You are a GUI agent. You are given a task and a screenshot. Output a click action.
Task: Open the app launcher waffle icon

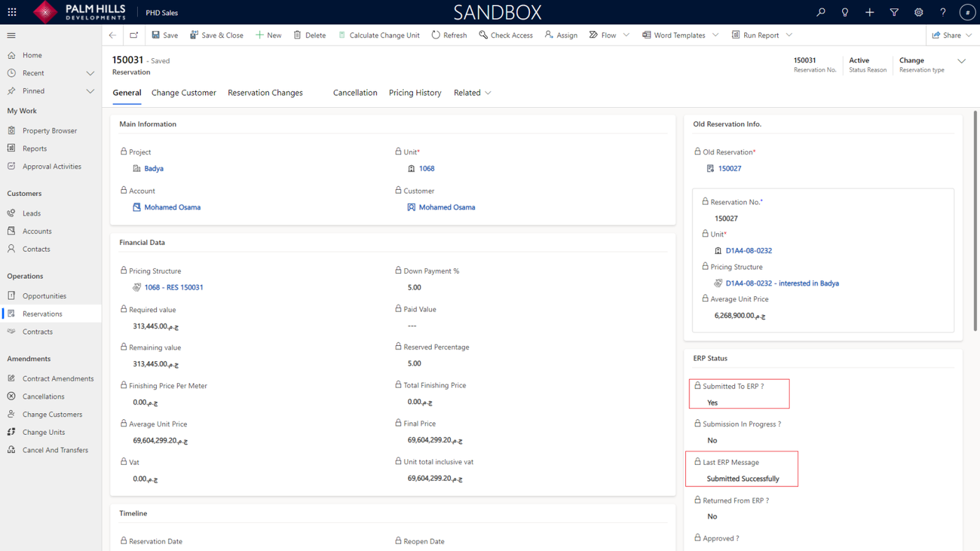click(12, 12)
